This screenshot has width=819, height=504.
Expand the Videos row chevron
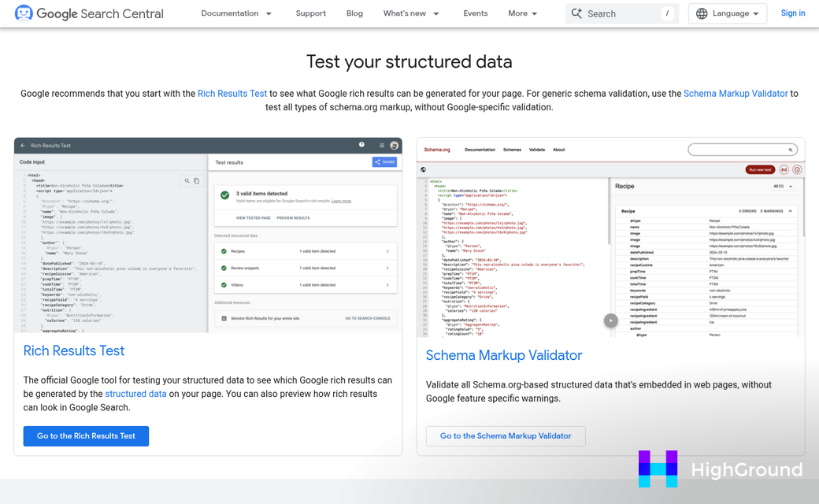coord(387,284)
